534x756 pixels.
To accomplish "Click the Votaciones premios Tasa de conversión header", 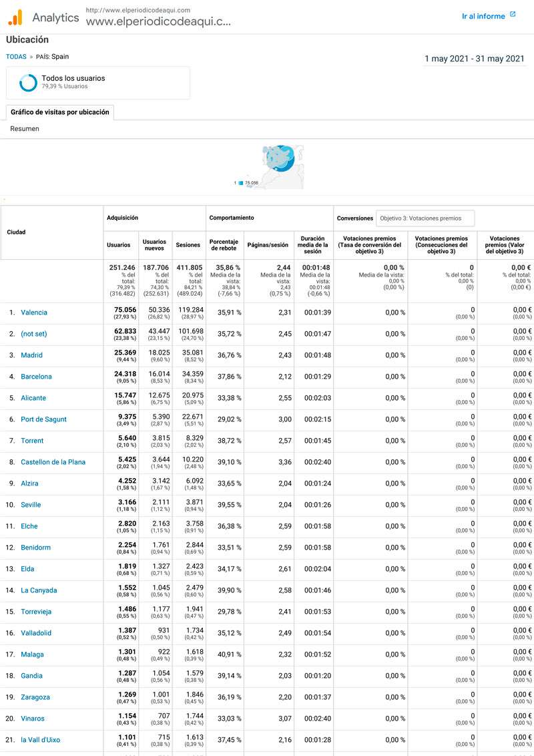I will 370,245.
